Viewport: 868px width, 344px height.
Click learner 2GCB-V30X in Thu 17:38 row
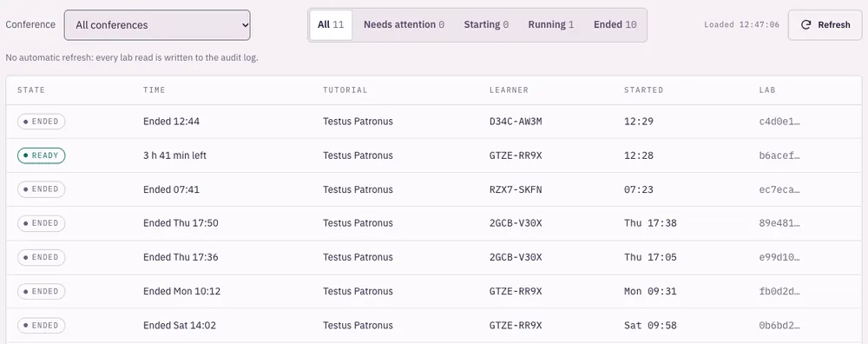pyautogui.click(x=516, y=223)
